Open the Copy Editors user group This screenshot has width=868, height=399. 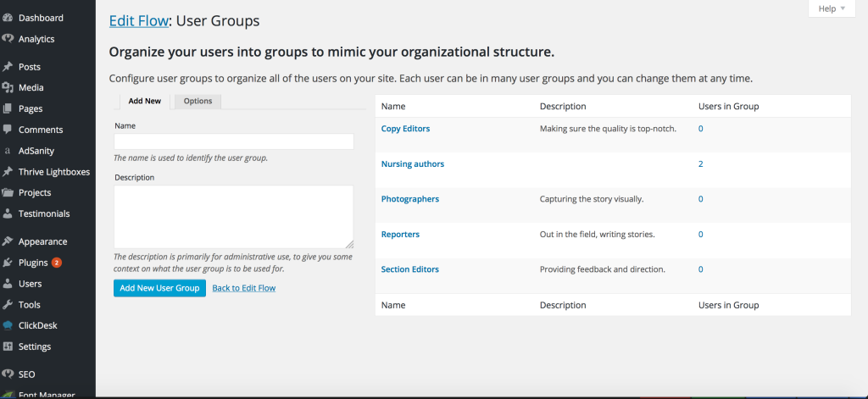point(405,129)
